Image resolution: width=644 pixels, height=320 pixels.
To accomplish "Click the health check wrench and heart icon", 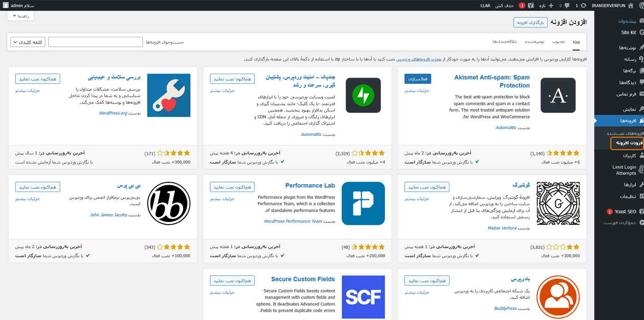I will tap(169, 95).
